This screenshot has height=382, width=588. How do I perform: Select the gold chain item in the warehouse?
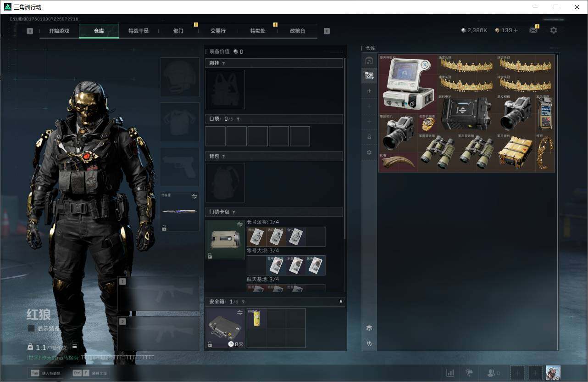pyautogui.click(x=545, y=153)
